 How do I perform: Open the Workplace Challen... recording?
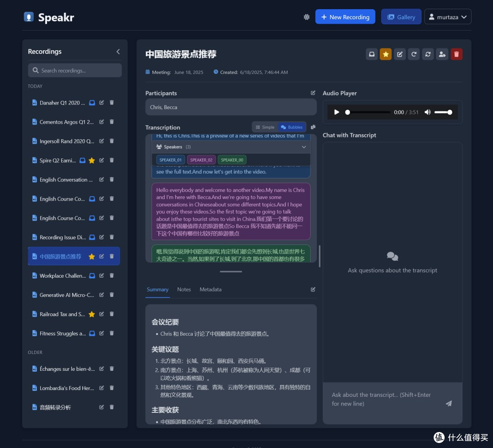click(x=63, y=276)
